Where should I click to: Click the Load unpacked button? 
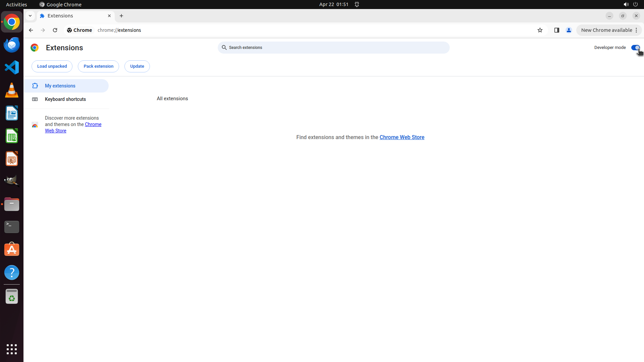(52, 66)
